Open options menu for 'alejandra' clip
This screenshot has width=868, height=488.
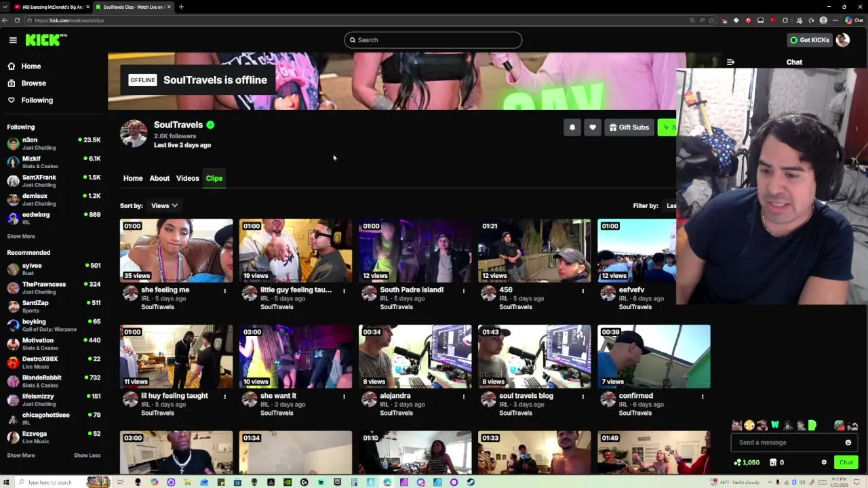[464, 396]
